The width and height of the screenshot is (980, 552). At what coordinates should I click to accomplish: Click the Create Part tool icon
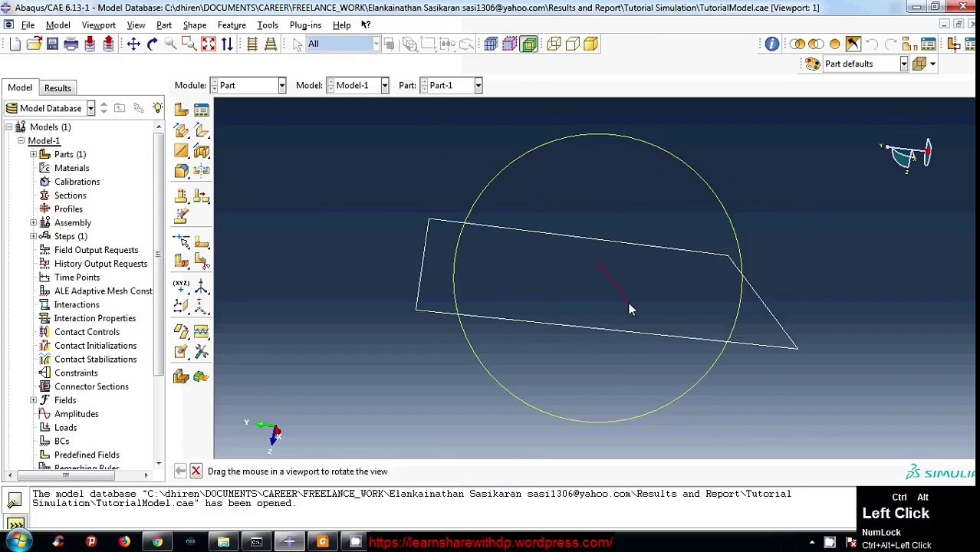click(181, 110)
